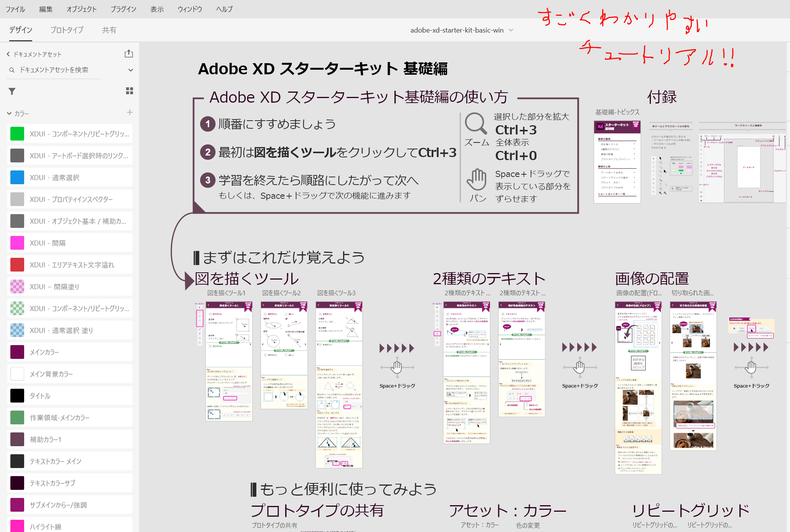Click the pan hand icon on canvas
Viewport: 790px width, 532px height.
click(x=476, y=179)
